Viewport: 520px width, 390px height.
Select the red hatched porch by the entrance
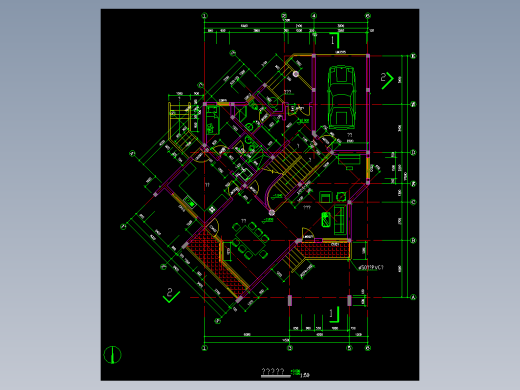tap(323, 250)
